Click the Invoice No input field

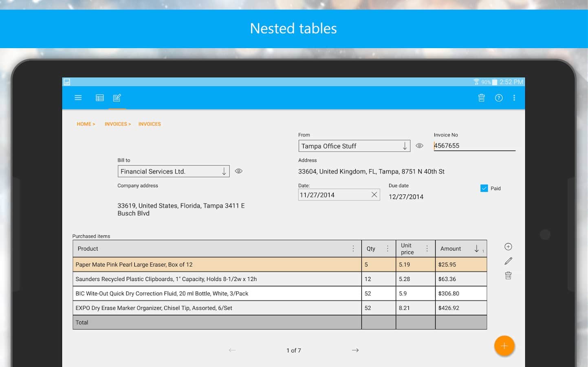pos(474,146)
